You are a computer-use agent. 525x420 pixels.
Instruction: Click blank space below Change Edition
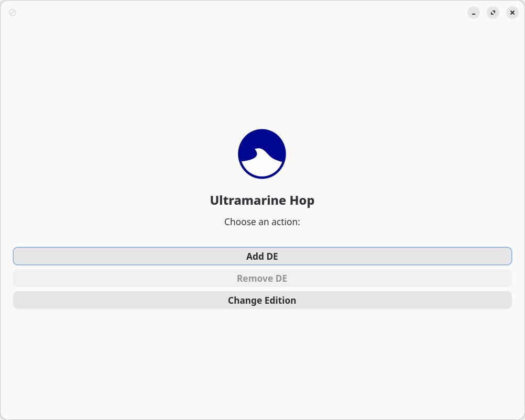262,361
